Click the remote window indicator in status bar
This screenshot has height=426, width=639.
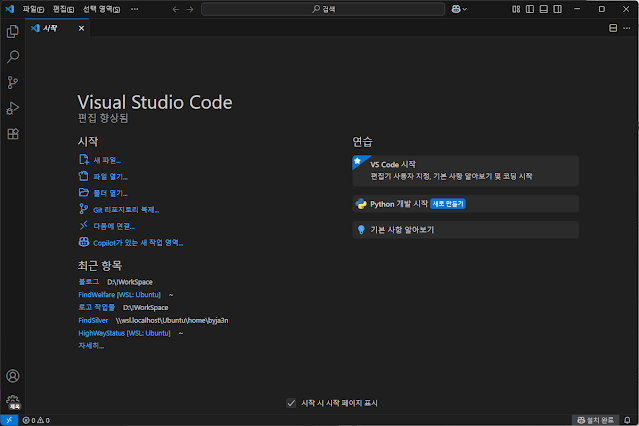click(9, 420)
